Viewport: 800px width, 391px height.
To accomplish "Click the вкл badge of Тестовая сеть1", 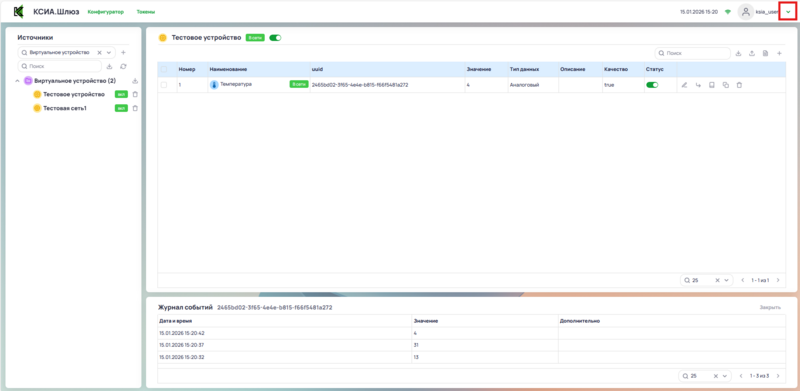I will pos(121,108).
